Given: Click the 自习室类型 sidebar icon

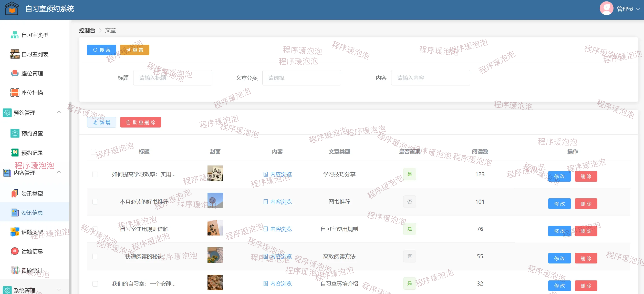Looking at the screenshot, I should point(15,35).
